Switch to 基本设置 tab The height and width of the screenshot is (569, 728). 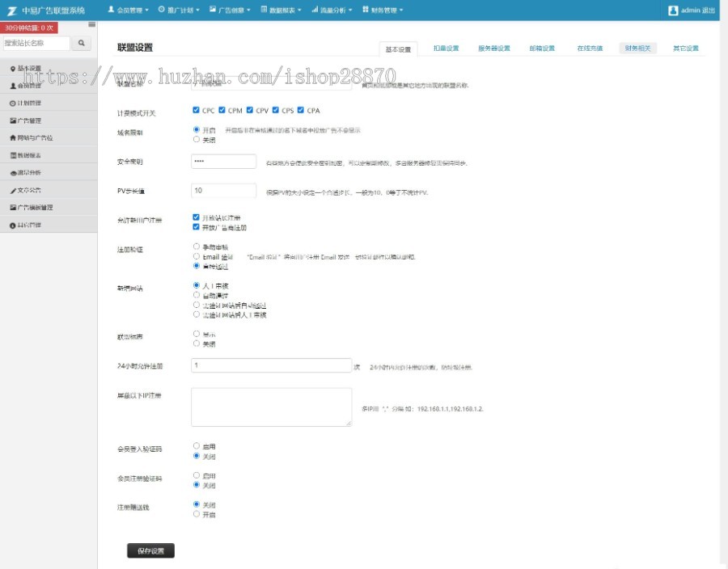[x=398, y=49]
